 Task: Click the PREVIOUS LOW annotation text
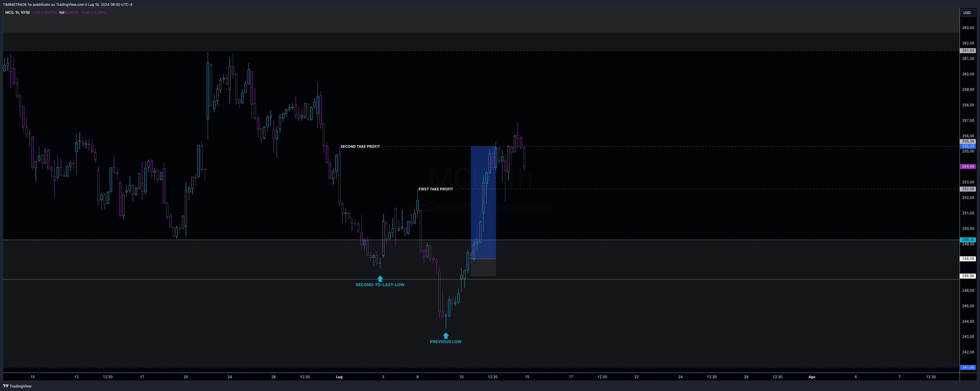(x=445, y=342)
